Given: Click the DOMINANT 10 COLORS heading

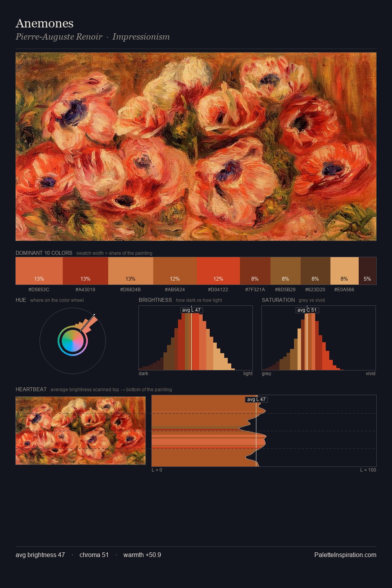Looking at the screenshot, I should click(x=44, y=253).
